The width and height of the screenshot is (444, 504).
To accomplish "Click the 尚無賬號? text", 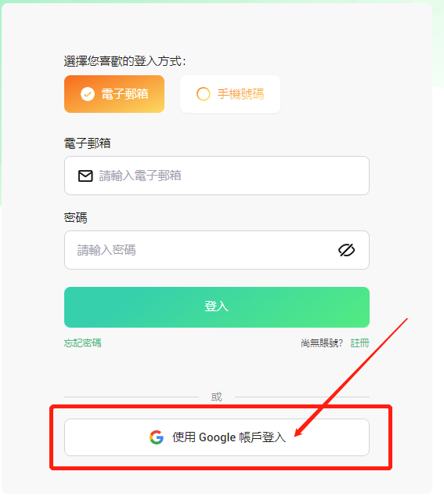I will 322,343.
